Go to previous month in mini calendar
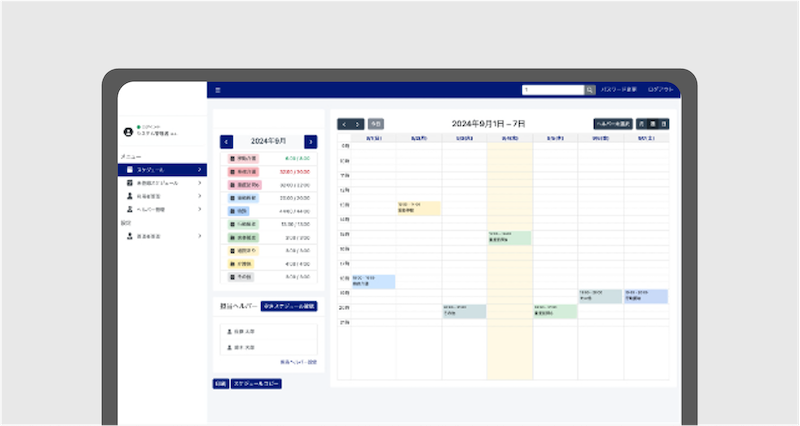This screenshot has height=426, width=800. point(226,142)
